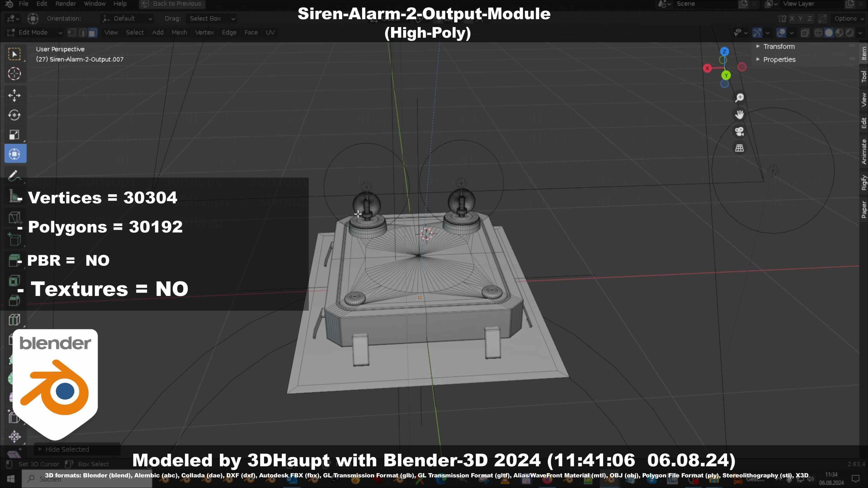868x488 pixels.
Task: Open the overlays dropdown arrow
Action: [792, 33]
